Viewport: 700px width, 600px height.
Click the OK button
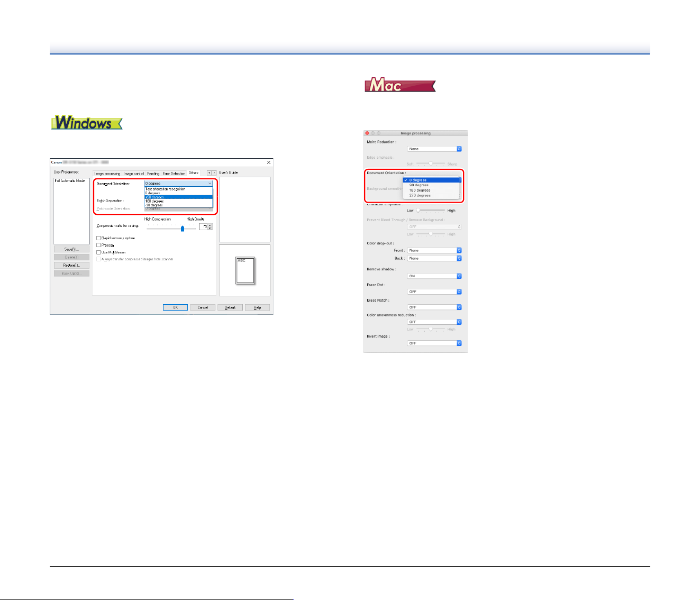tap(175, 307)
